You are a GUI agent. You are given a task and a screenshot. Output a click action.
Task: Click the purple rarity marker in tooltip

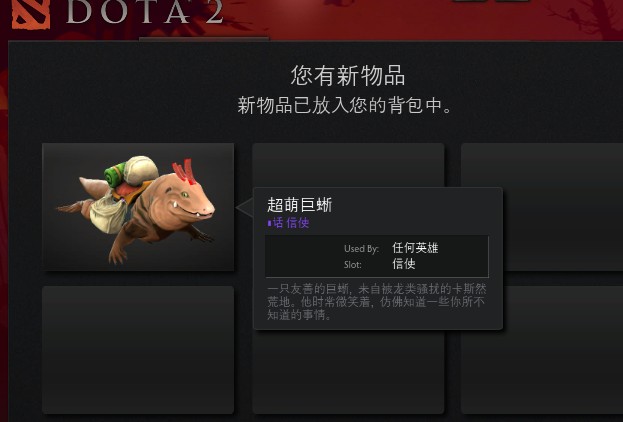coord(269,223)
